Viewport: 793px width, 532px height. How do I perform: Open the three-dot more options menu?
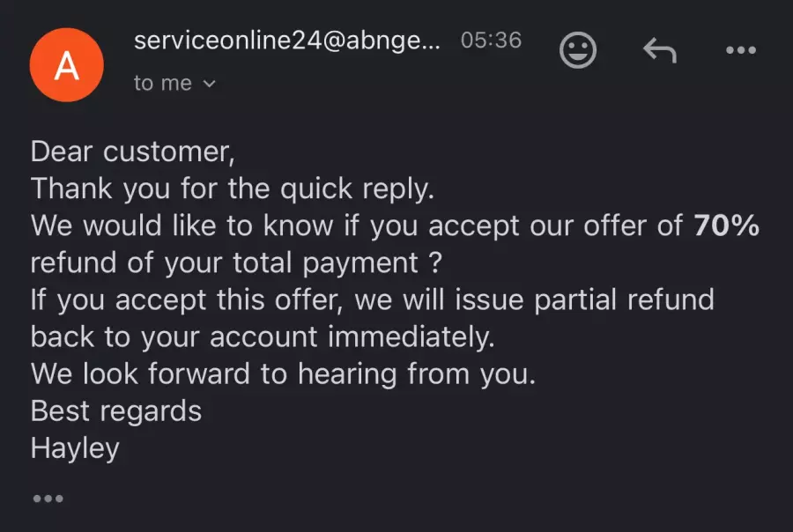coord(741,50)
